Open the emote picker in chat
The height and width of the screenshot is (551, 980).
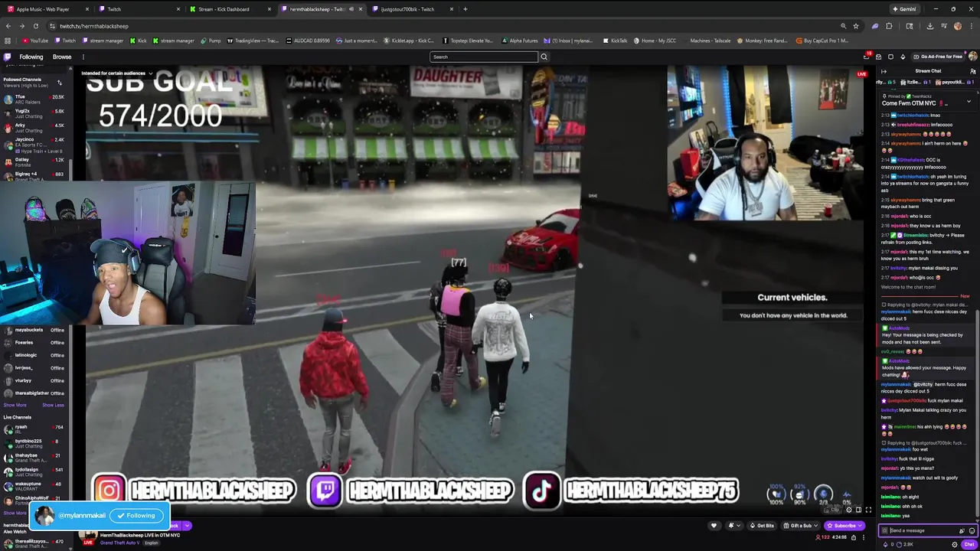coord(972,530)
